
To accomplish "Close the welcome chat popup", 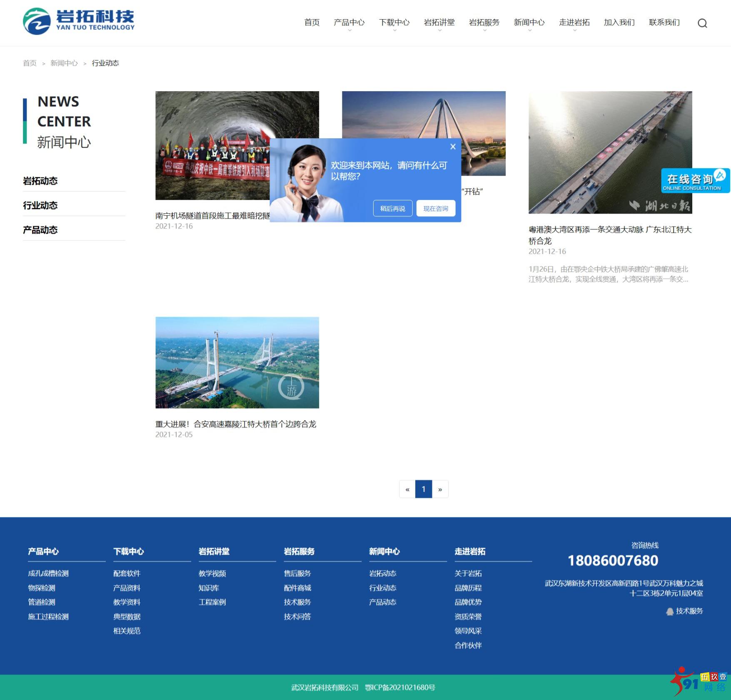I will [453, 147].
